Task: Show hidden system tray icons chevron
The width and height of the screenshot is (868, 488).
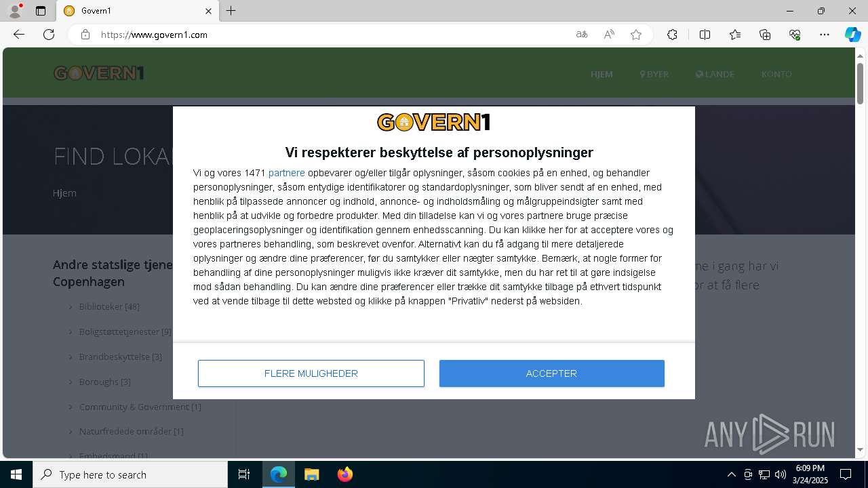Action: (731, 474)
